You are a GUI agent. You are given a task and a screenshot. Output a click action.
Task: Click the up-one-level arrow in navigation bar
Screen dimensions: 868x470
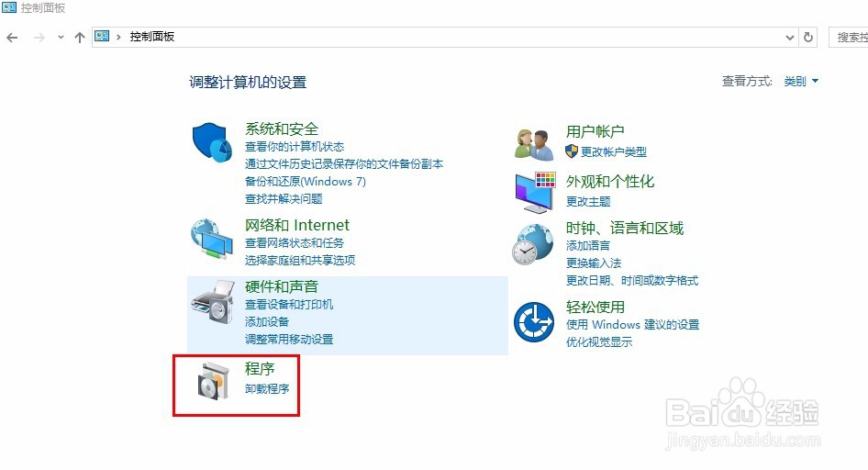pos(80,38)
